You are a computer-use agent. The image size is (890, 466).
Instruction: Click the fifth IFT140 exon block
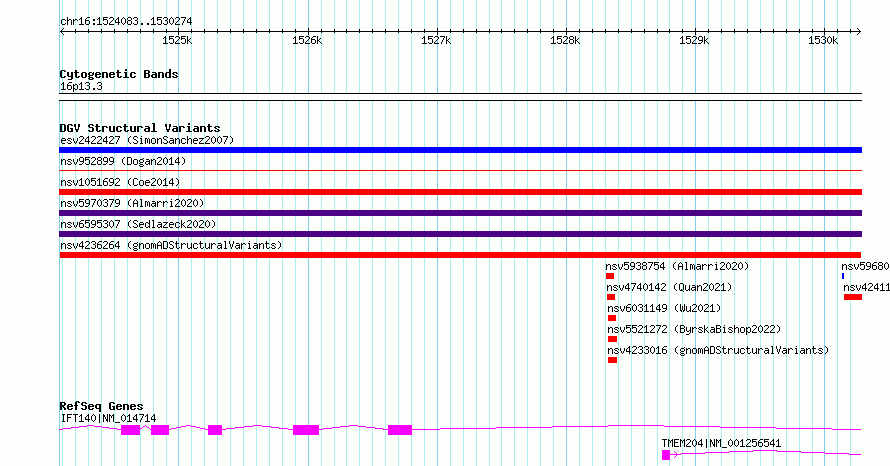click(400, 430)
